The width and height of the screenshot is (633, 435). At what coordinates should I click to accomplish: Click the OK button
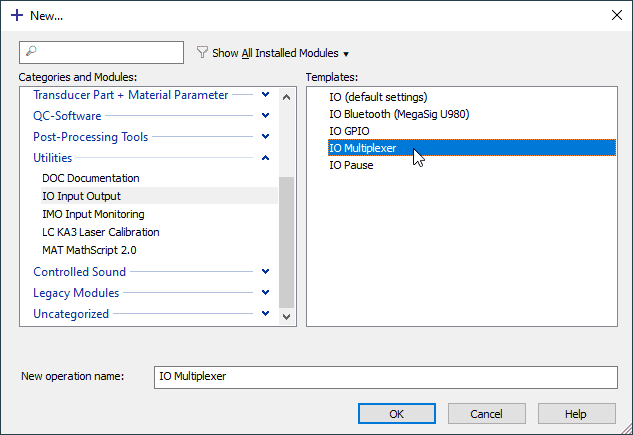click(x=396, y=414)
